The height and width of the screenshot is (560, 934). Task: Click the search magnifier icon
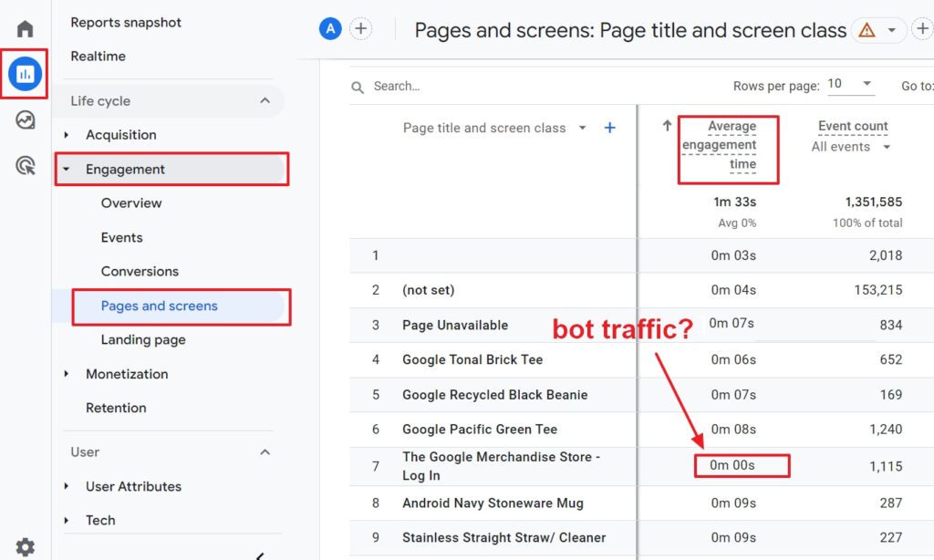(358, 87)
